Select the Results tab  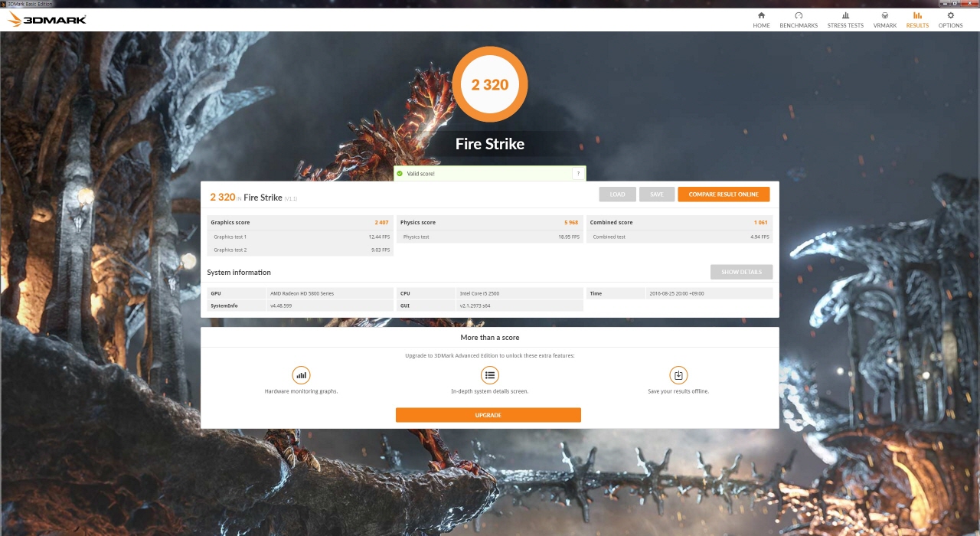click(917, 20)
